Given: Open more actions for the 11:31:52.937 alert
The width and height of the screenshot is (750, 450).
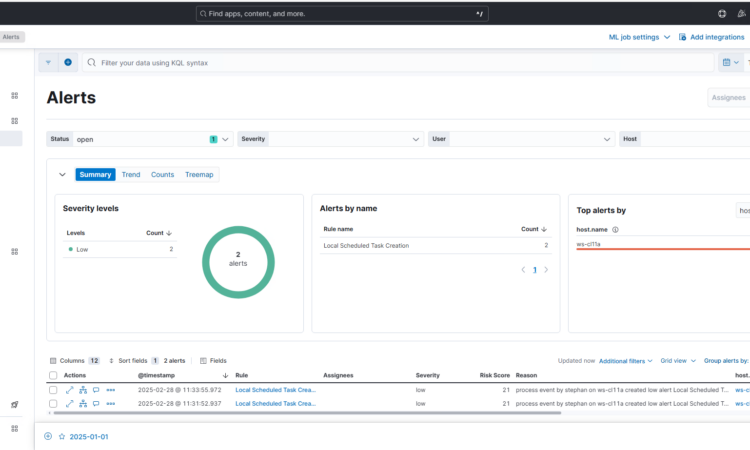Looking at the screenshot, I should (110, 404).
